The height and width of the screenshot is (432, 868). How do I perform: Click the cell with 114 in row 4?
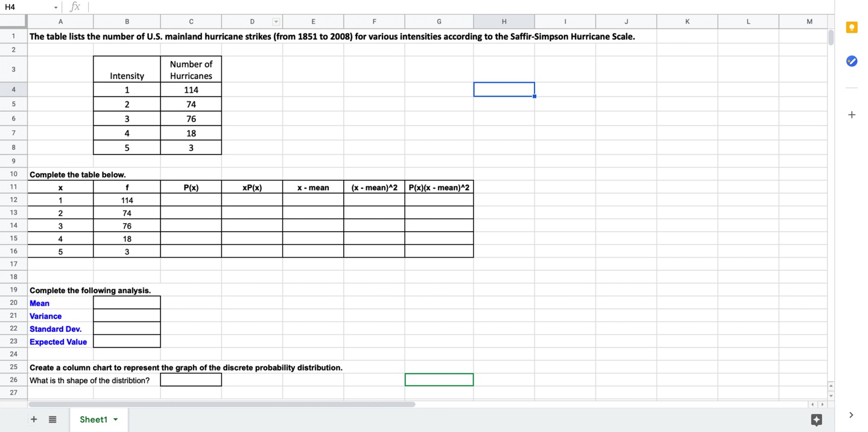pos(191,89)
